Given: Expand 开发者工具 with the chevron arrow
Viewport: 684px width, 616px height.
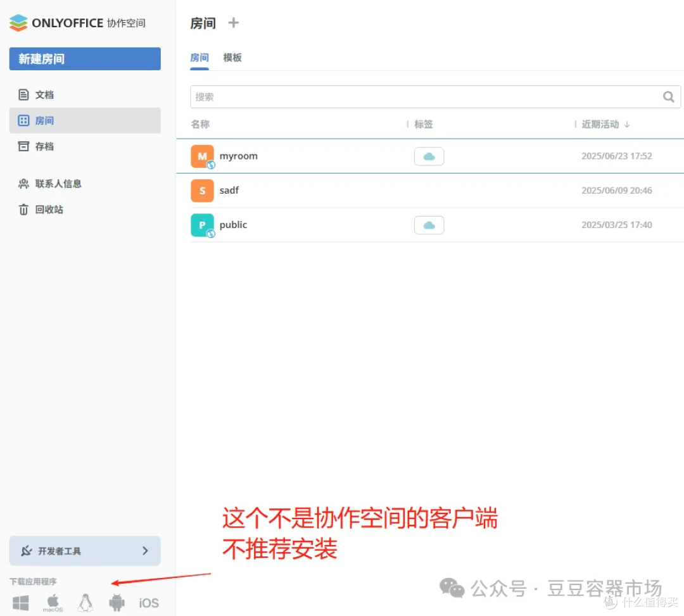Looking at the screenshot, I should click(145, 551).
